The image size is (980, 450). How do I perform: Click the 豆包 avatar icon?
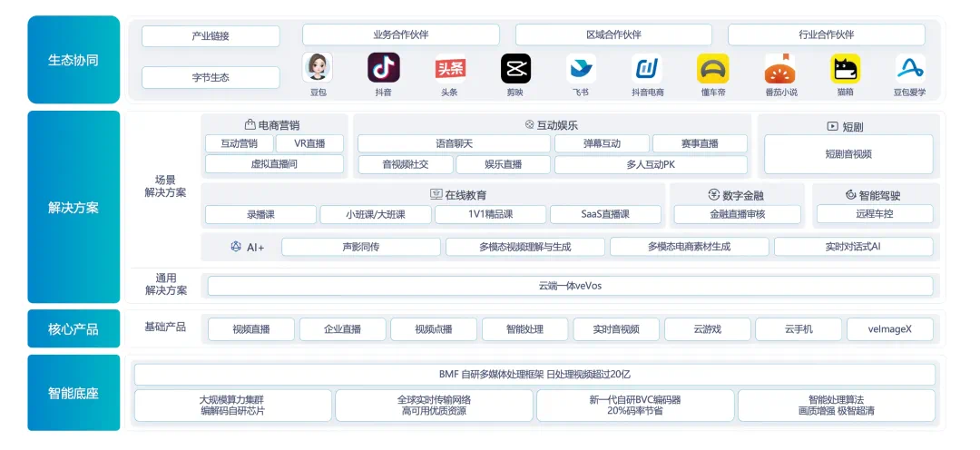(318, 67)
